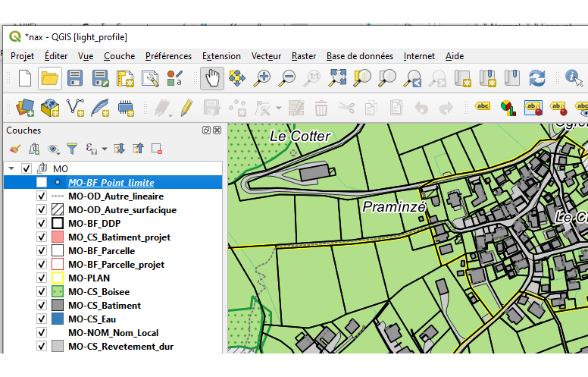Open the filter by expression dropdown arrow

pyautogui.click(x=104, y=149)
